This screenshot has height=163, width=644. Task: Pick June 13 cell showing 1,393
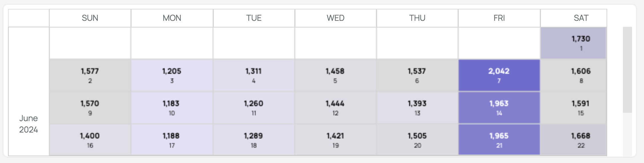click(x=417, y=108)
